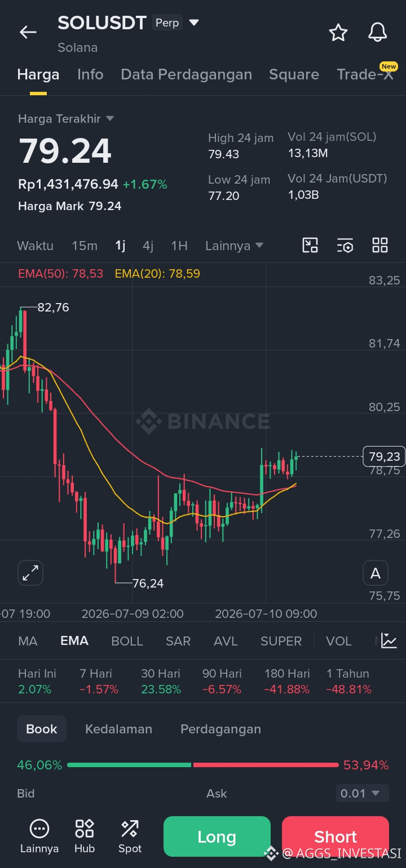Tap the Low 24 jam 77.20 value
Viewport: 406px width, 868px height.
(x=224, y=196)
